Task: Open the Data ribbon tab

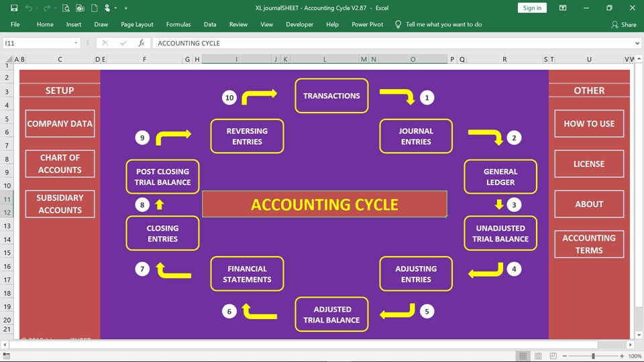Action: tap(210, 25)
